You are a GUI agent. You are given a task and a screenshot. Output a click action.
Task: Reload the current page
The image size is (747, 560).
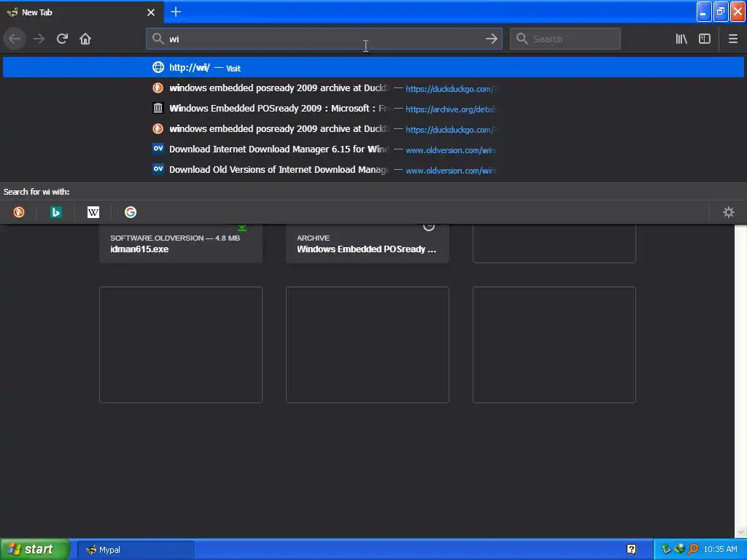[x=62, y=39]
